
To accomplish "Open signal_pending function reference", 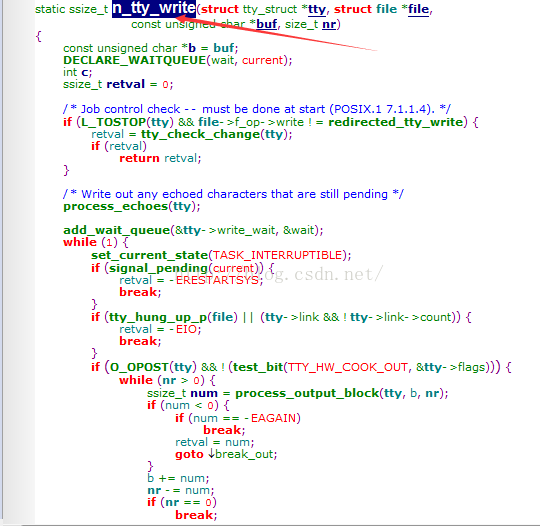I will point(158,268).
